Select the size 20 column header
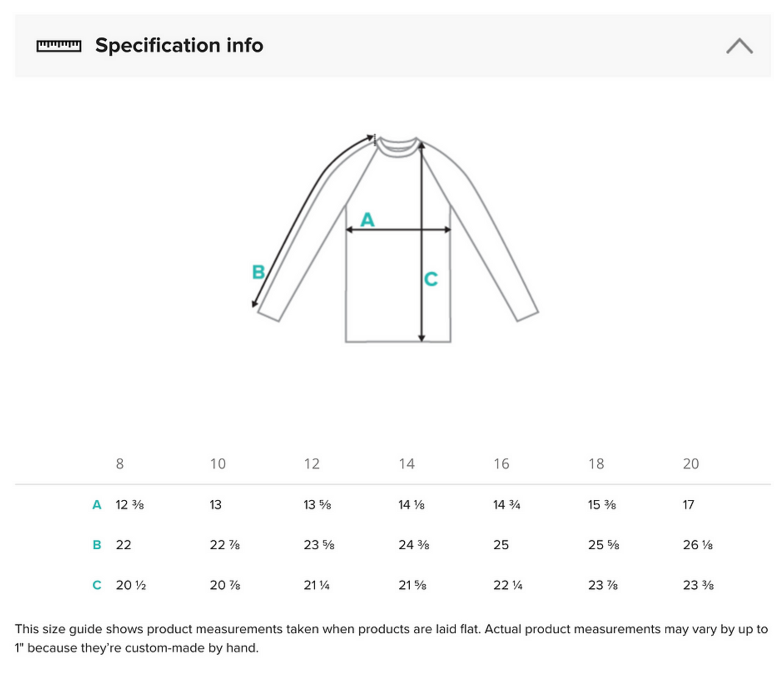Screen dimensions: 784x674 coord(691,464)
